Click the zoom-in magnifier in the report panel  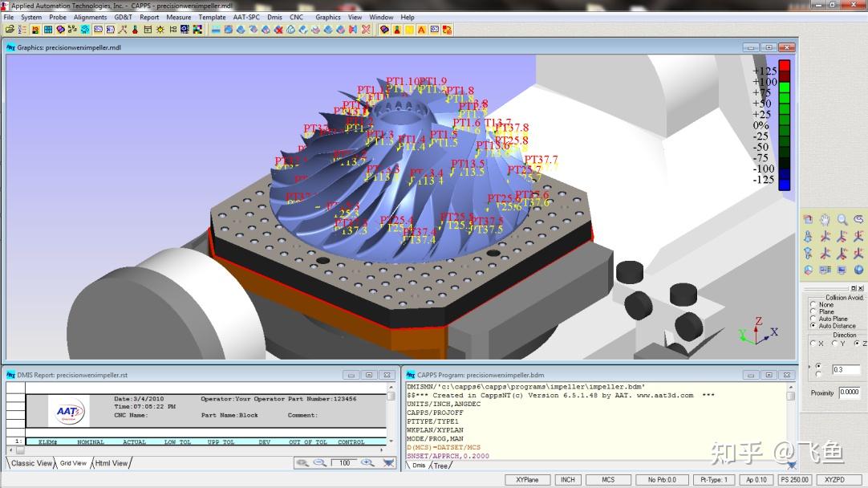coord(367,462)
